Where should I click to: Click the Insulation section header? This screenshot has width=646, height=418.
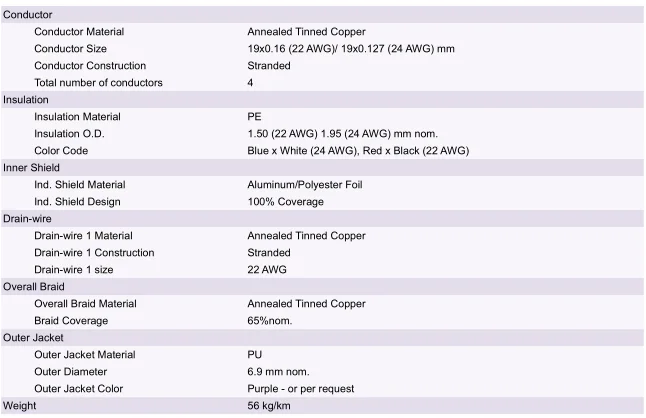point(26,100)
